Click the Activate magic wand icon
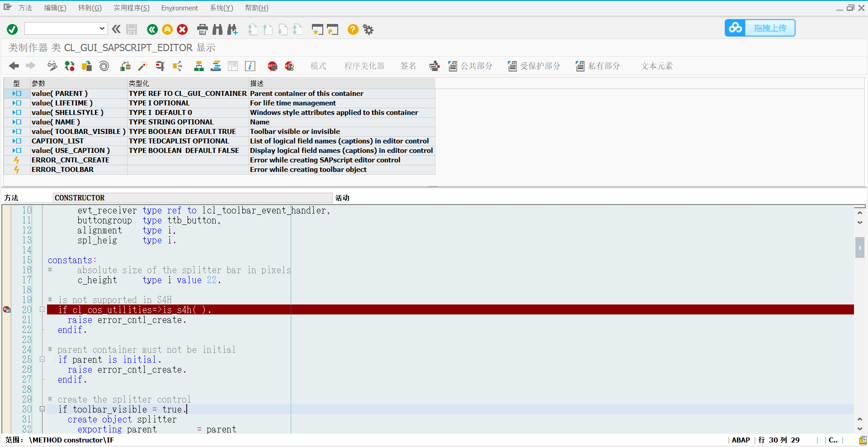 pos(143,66)
